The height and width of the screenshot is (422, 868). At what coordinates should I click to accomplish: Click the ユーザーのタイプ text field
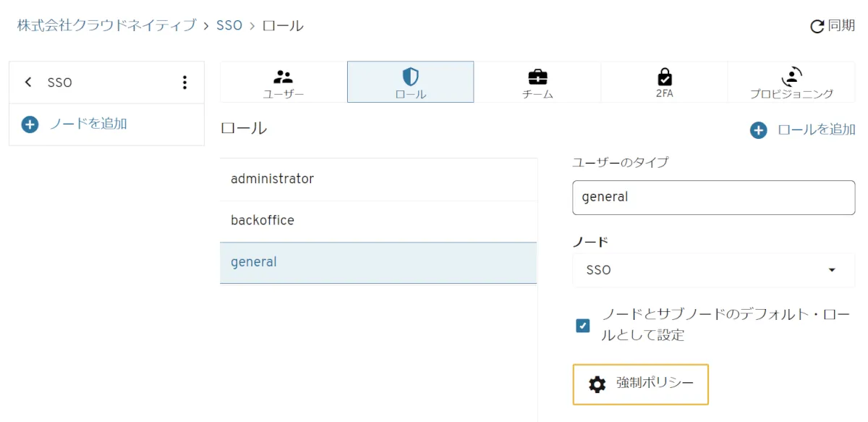click(x=713, y=197)
